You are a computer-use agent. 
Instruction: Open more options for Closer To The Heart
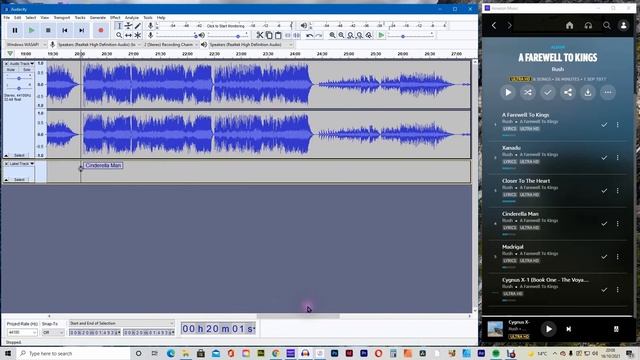pyautogui.click(x=618, y=191)
